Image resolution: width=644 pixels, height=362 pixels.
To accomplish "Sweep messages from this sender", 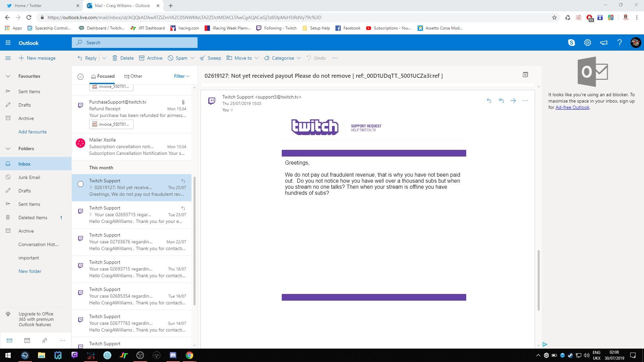I will pos(210,58).
